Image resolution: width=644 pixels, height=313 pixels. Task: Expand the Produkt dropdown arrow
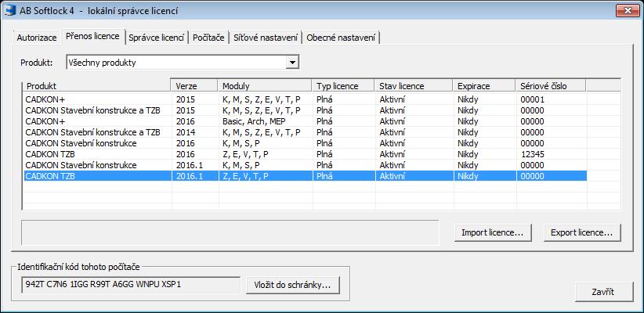[292, 63]
